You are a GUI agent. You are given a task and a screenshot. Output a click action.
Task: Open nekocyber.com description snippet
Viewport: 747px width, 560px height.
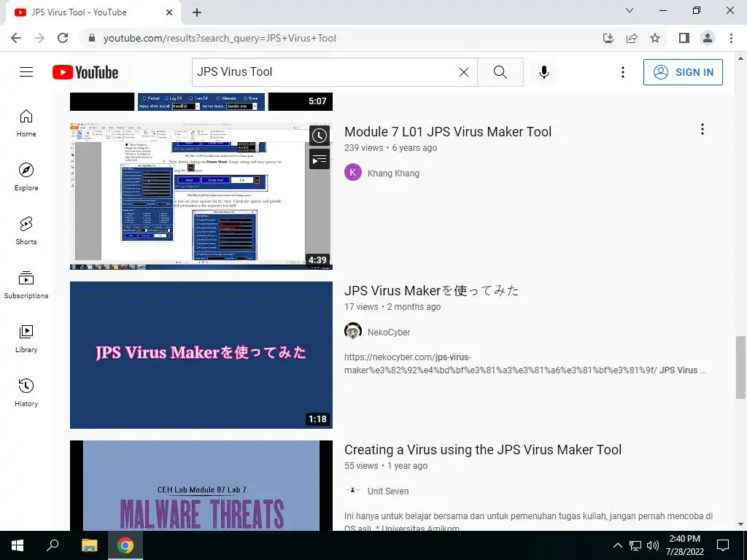pos(525,363)
